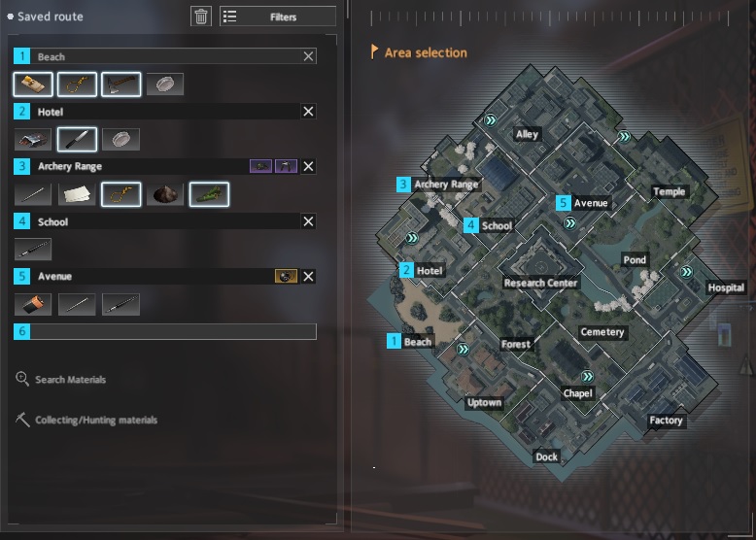
Task: Remove Hotel from the saved route
Action: pos(309,112)
